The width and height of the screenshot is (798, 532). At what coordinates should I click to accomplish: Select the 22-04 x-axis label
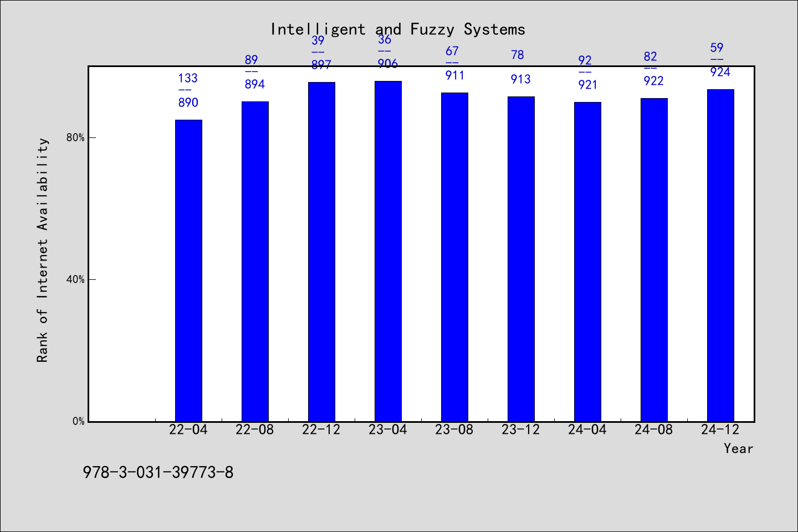click(188, 429)
